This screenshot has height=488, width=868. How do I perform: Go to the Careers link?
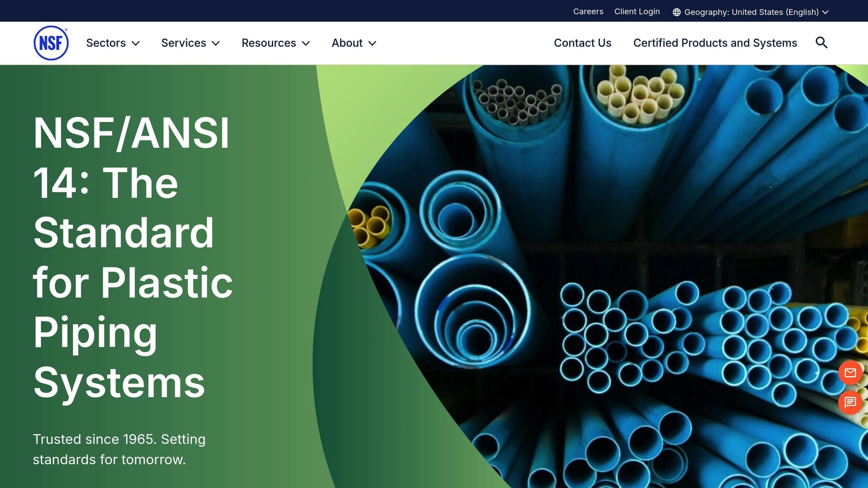coord(588,11)
